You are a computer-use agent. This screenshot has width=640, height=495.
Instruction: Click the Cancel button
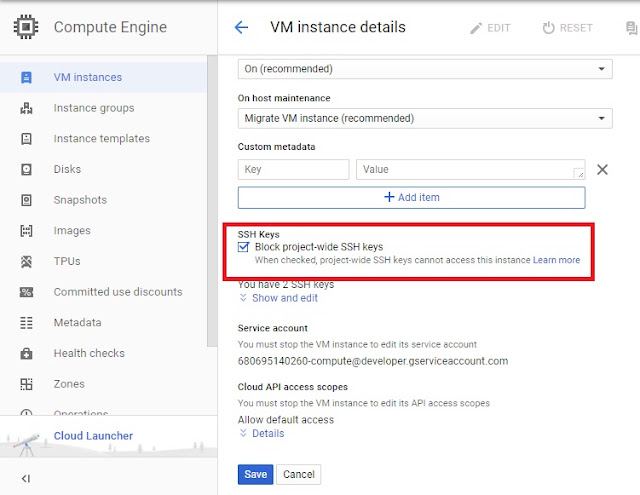point(299,474)
